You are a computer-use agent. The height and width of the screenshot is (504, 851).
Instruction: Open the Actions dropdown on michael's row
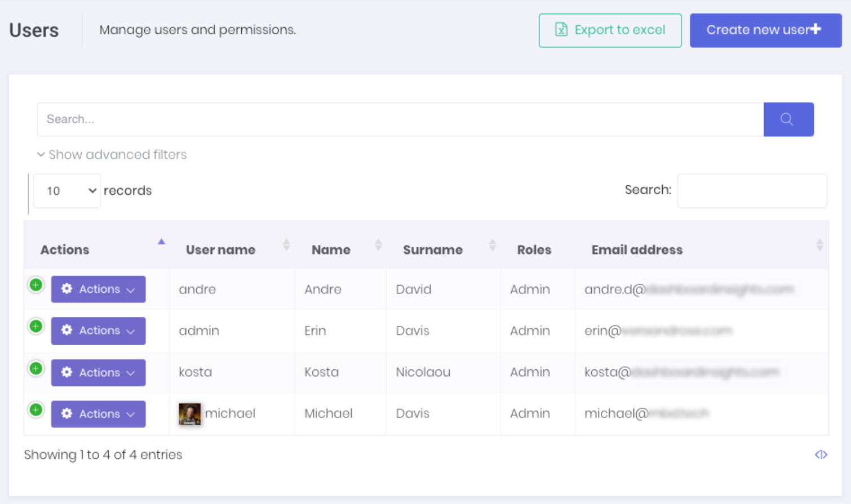pos(98,414)
